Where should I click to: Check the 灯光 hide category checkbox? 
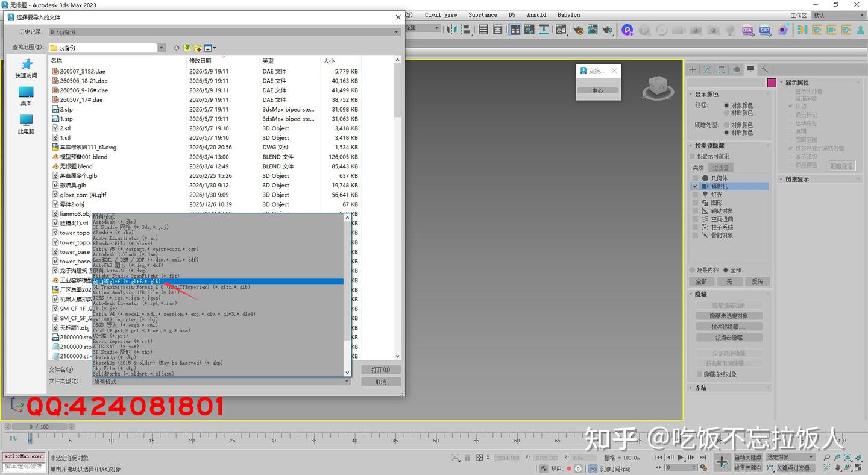click(x=695, y=195)
